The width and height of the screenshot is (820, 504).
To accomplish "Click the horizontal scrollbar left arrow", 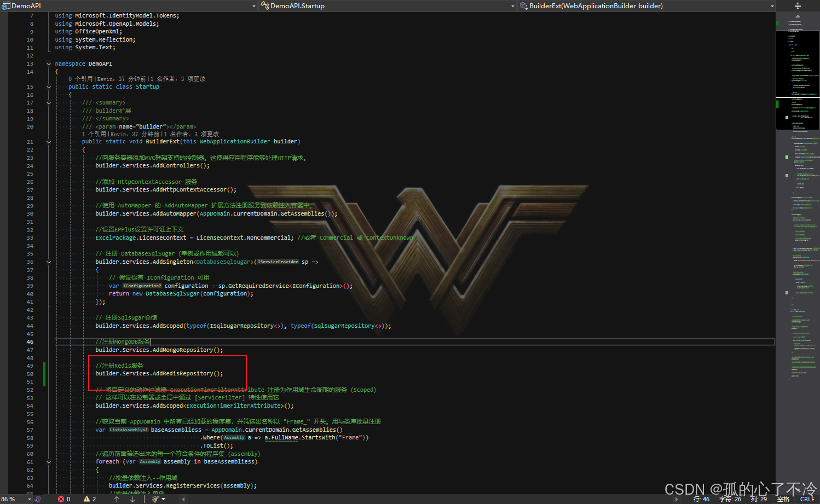I will click(183, 499).
